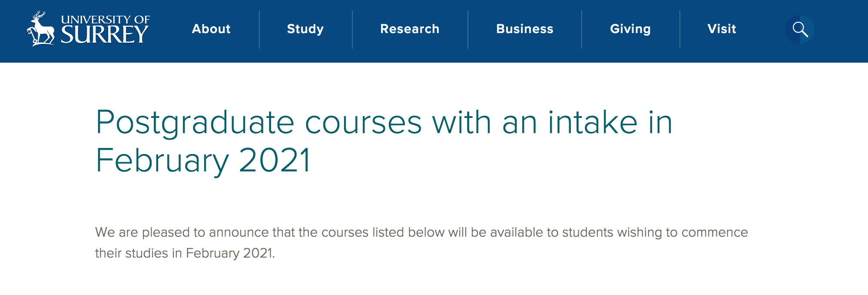Screen dimensions: 868x295
Task: Choose Visit from the top navigation
Action: [722, 29]
